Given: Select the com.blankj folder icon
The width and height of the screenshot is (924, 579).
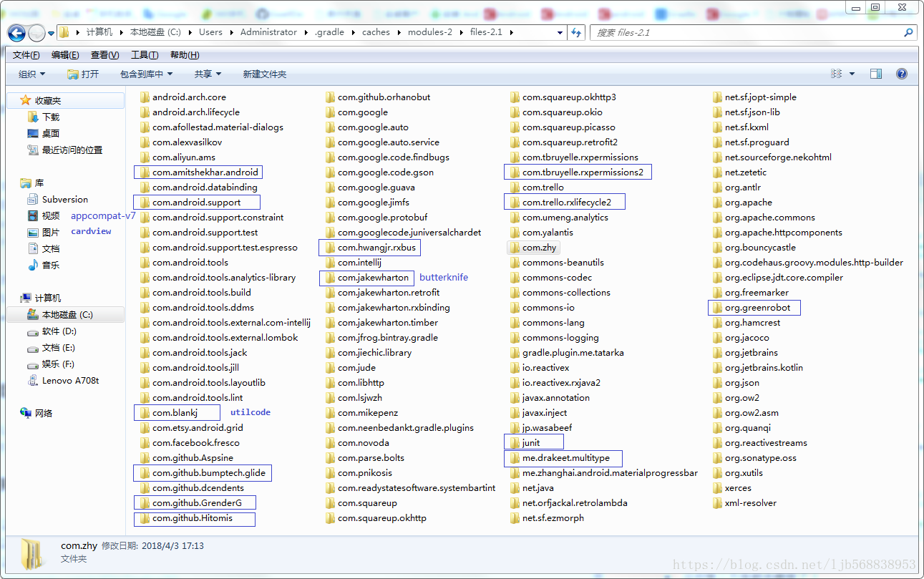Looking at the screenshot, I should (x=145, y=413).
